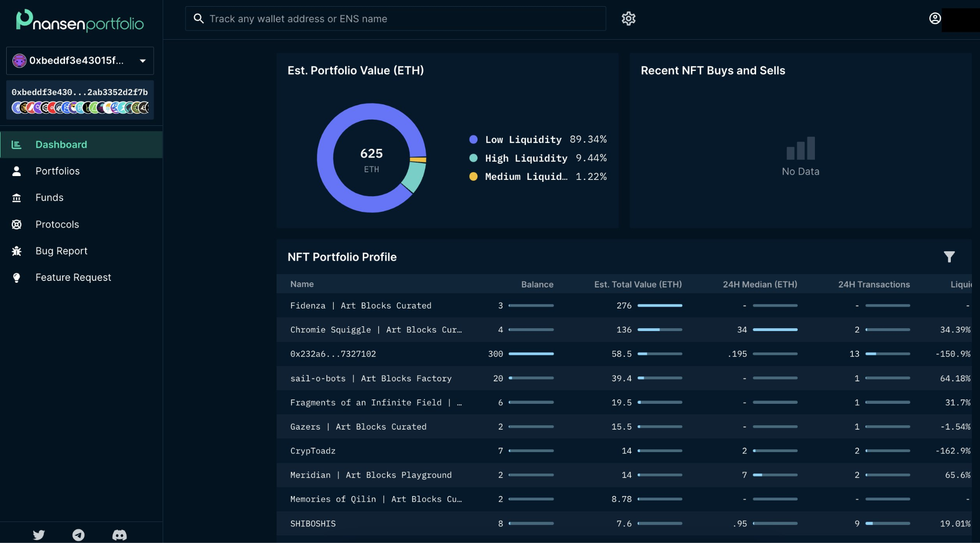Click the CrypToadz collection name
The height and width of the screenshot is (543, 980).
[312, 450]
